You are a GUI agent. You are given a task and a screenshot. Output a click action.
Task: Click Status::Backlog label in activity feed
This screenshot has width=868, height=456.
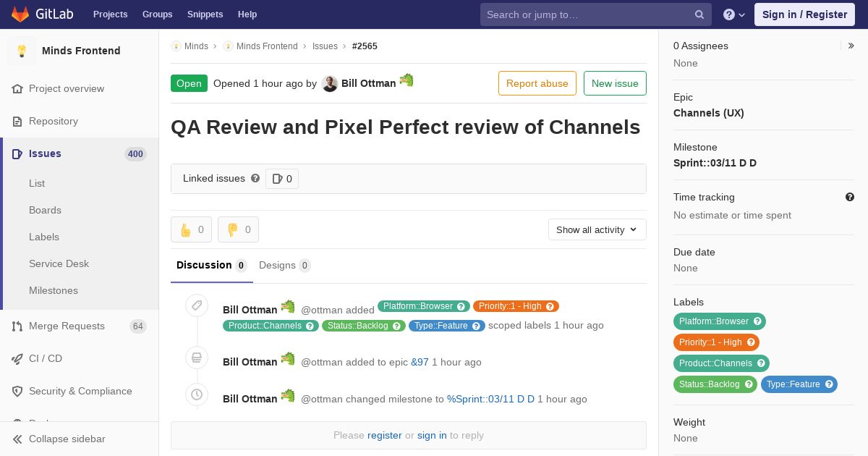click(358, 326)
